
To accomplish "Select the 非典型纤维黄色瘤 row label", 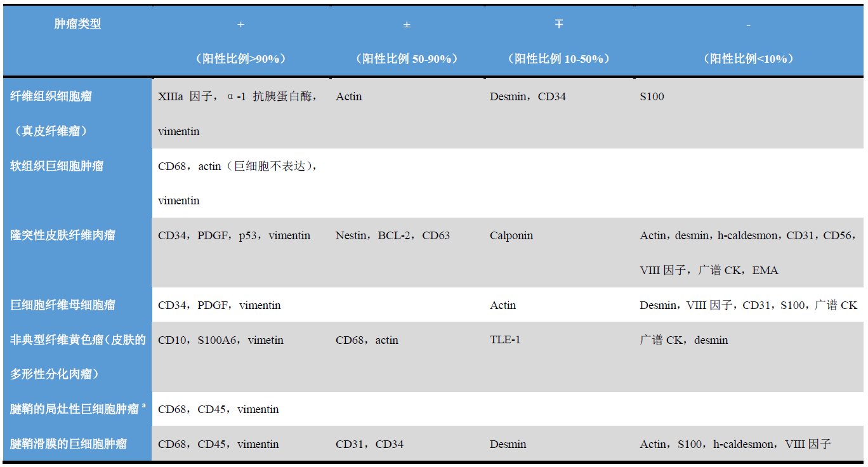I will [77, 340].
